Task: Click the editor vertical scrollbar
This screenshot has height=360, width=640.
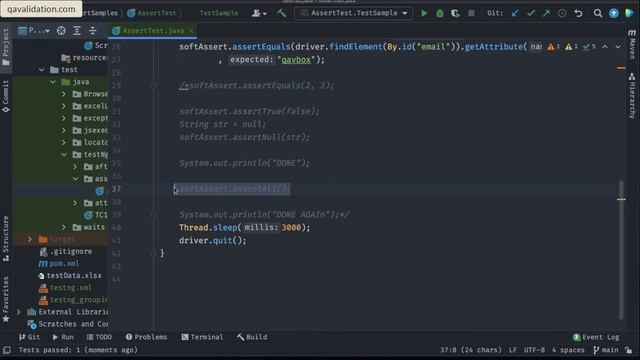Action: [x=621, y=250]
